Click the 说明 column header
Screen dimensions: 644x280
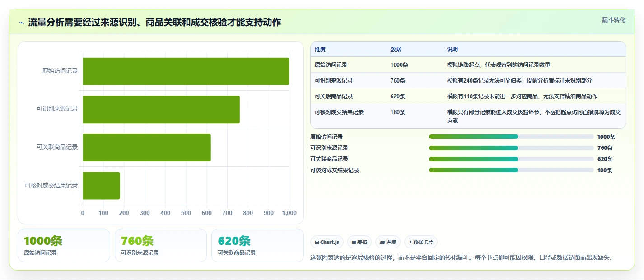453,49
